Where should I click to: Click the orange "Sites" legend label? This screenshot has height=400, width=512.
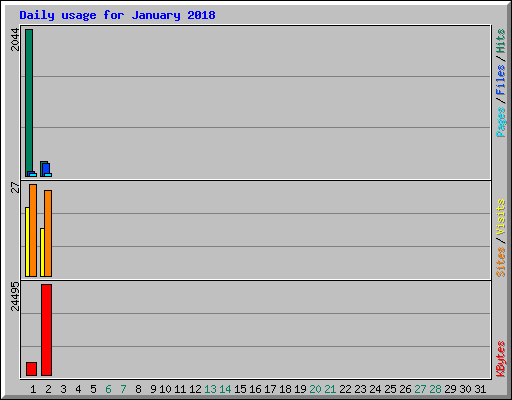(501, 262)
